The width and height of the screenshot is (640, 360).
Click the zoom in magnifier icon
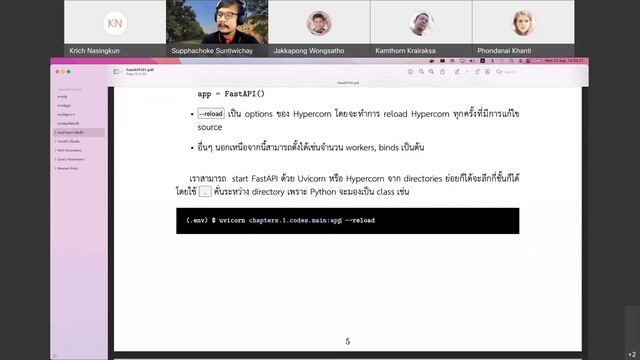click(431, 72)
